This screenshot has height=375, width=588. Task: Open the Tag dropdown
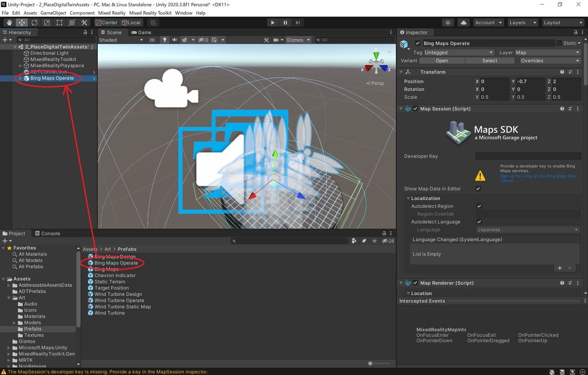pyautogui.click(x=459, y=52)
